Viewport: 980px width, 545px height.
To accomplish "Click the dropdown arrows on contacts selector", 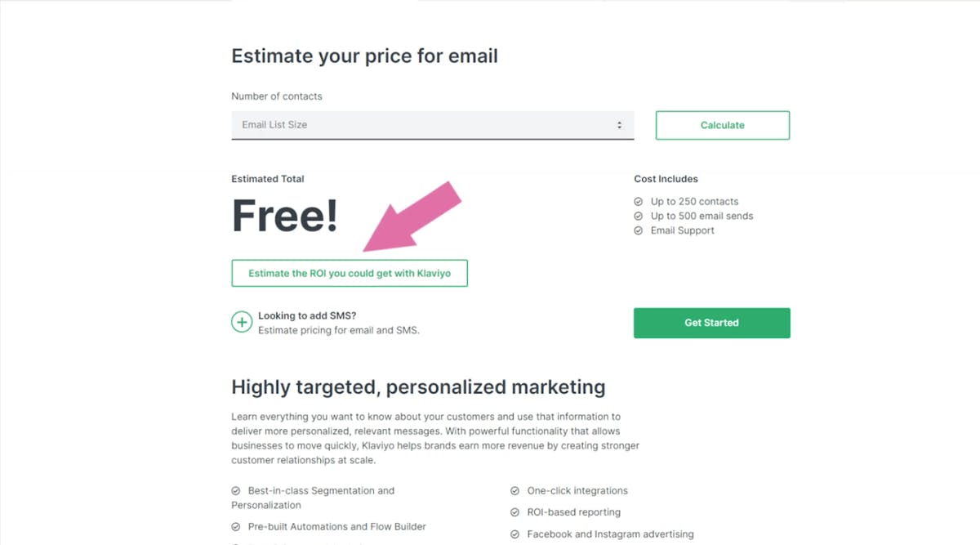I will click(x=619, y=125).
